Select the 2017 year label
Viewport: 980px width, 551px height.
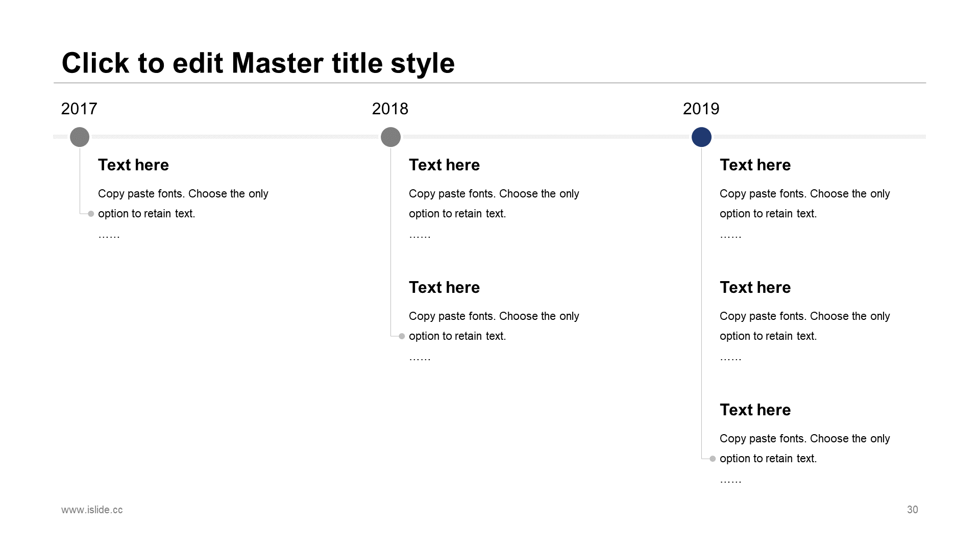click(79, 109)
